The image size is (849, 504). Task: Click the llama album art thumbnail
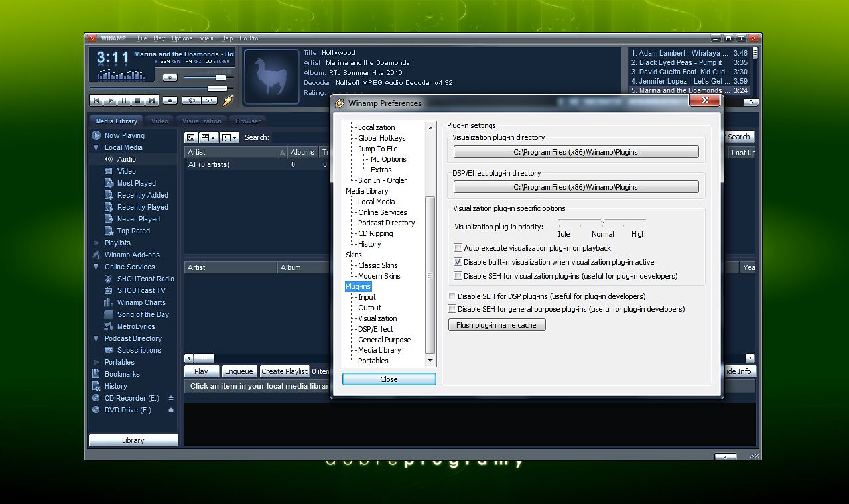coord(272,76)
